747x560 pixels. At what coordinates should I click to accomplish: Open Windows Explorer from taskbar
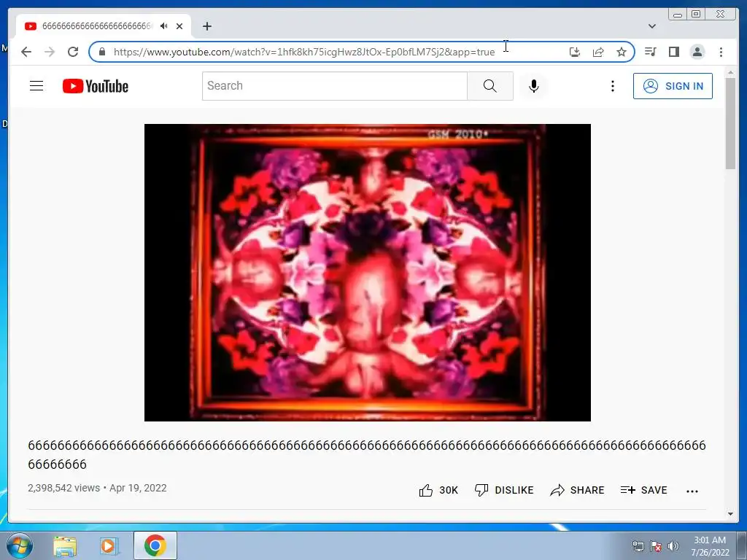point(65,545)
